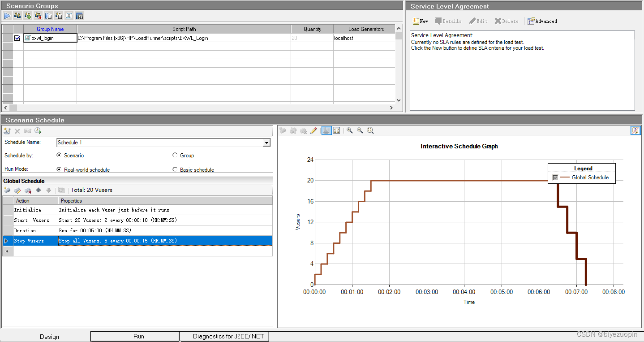The image size is (644, 342).
Task: Click the New Schedule icon
Action: (7, 131)
